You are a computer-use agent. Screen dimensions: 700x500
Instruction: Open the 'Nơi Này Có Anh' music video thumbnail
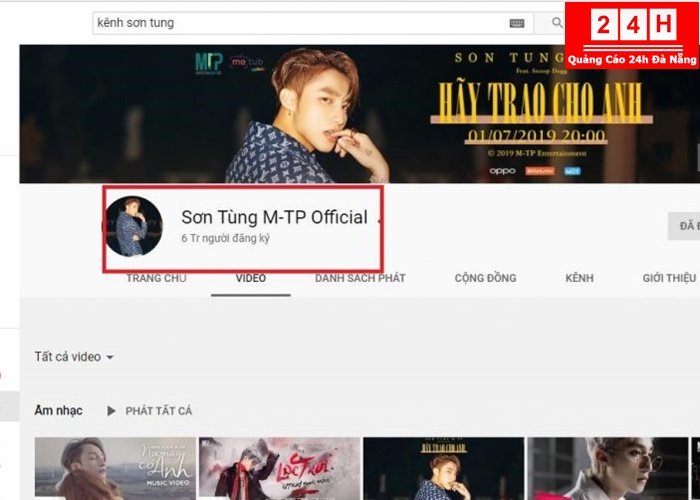115,468
